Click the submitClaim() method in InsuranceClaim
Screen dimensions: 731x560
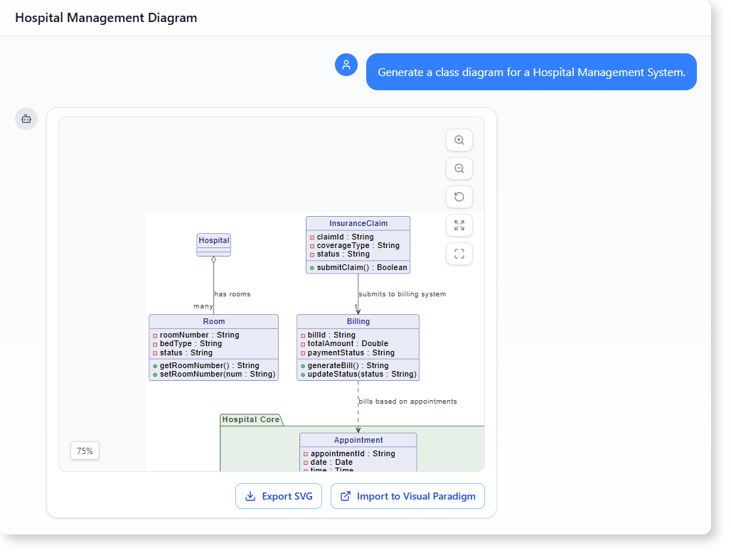(361, 267)
